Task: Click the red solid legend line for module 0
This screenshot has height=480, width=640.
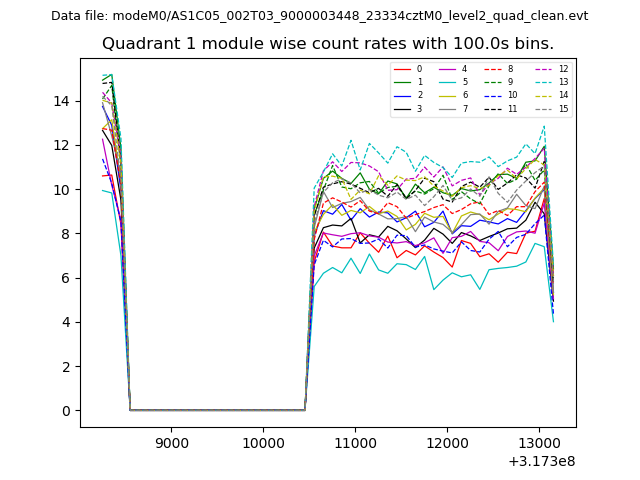Action: point(402,69)
